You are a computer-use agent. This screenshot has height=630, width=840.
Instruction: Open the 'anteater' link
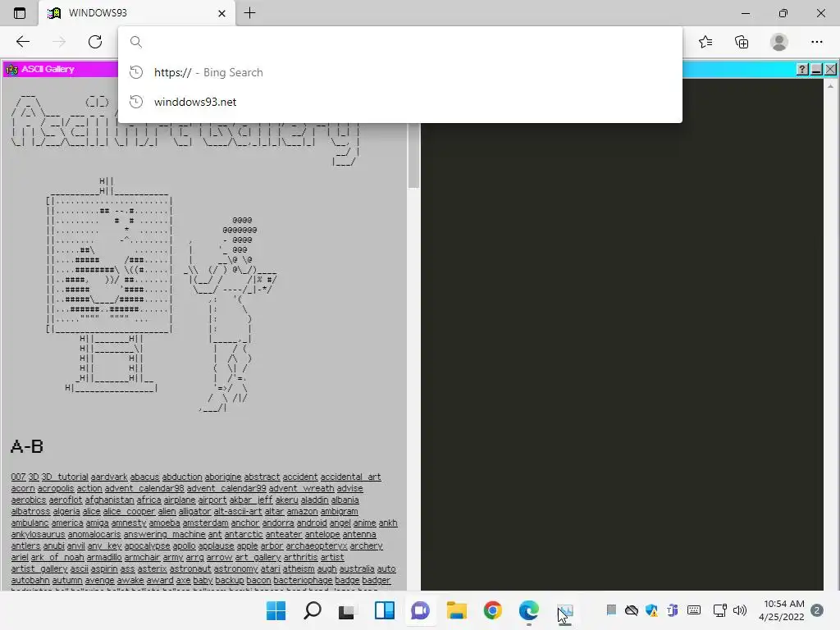(x=283, y=534)
